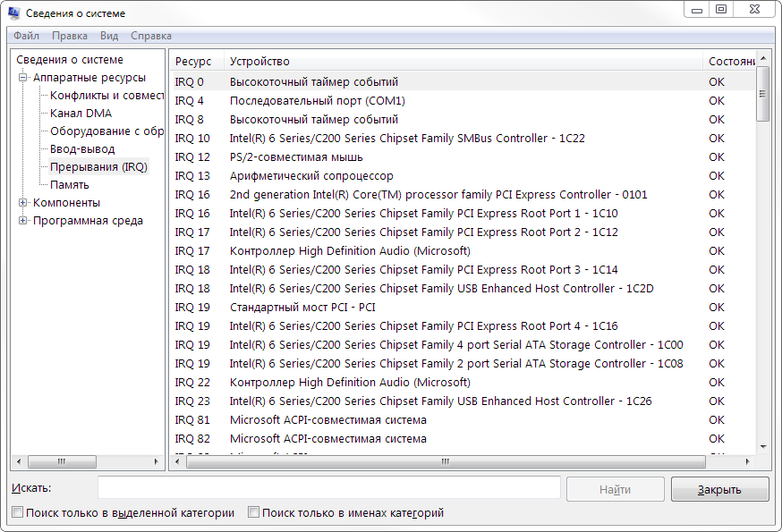Click the Закрыть button
This screenshot has height=532, width=782.
tap(719, 489)
